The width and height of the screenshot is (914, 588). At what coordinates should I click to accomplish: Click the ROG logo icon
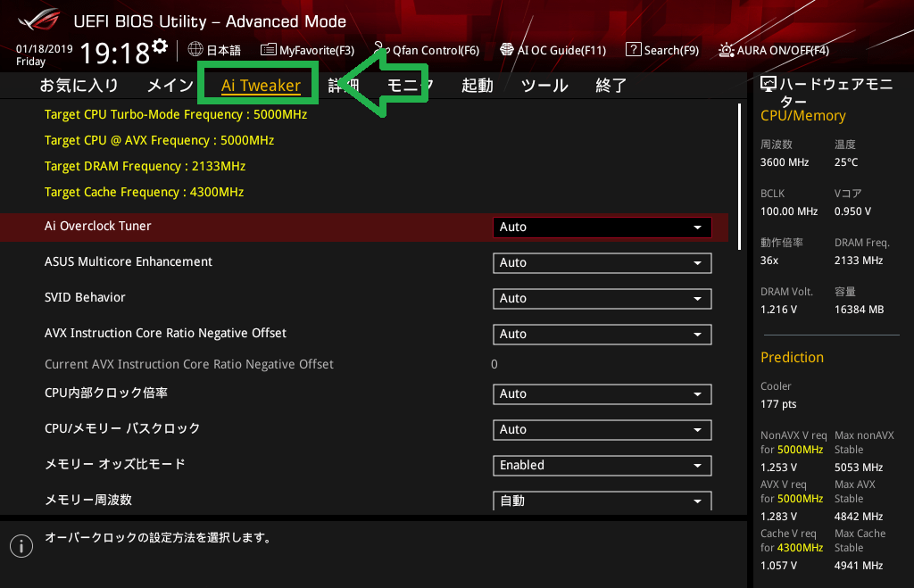(x=39, y=19)
